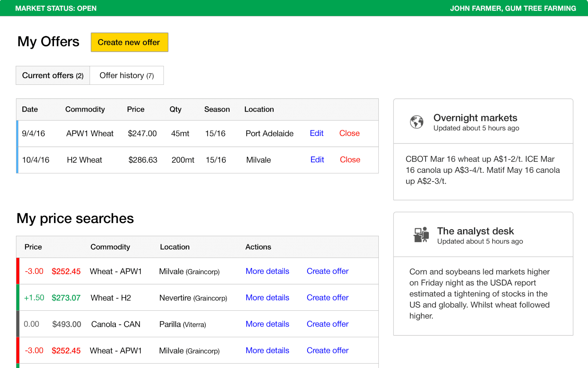The width and height of the screenshot is (588, 368).
Task: Click the +1.50 price change value
Action: click(34, 298)
